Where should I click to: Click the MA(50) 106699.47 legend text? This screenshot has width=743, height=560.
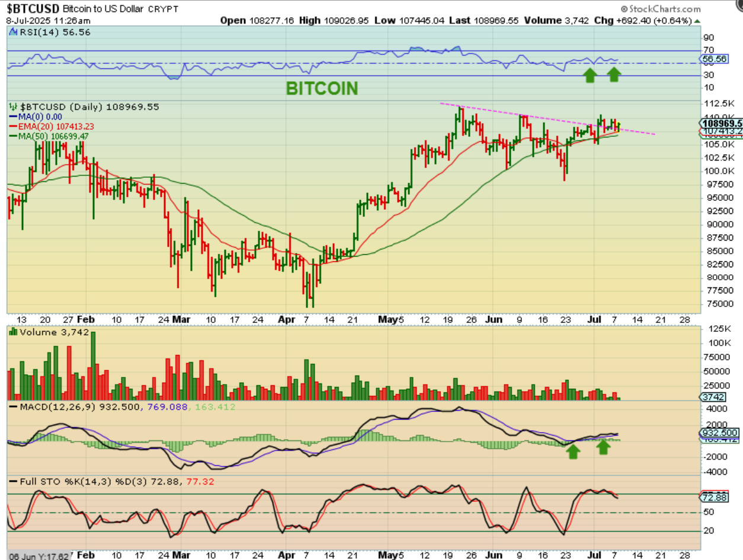tap(54, 136)
